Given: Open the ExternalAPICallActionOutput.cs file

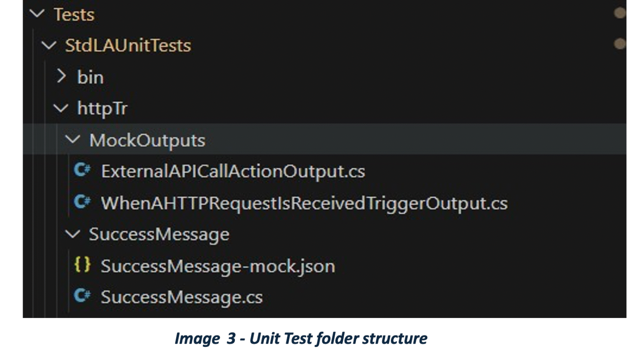Looking at the screenshot, I should (233, 172).
